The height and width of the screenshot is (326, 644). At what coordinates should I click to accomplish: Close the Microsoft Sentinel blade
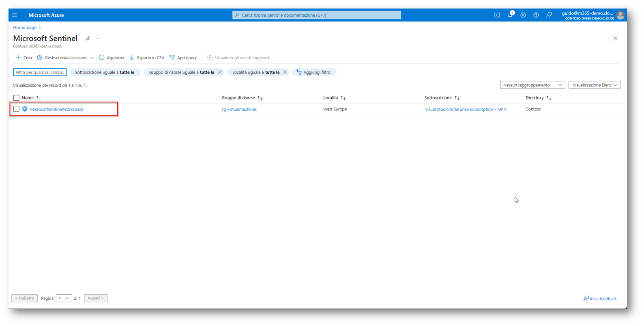tap(615, 39)
